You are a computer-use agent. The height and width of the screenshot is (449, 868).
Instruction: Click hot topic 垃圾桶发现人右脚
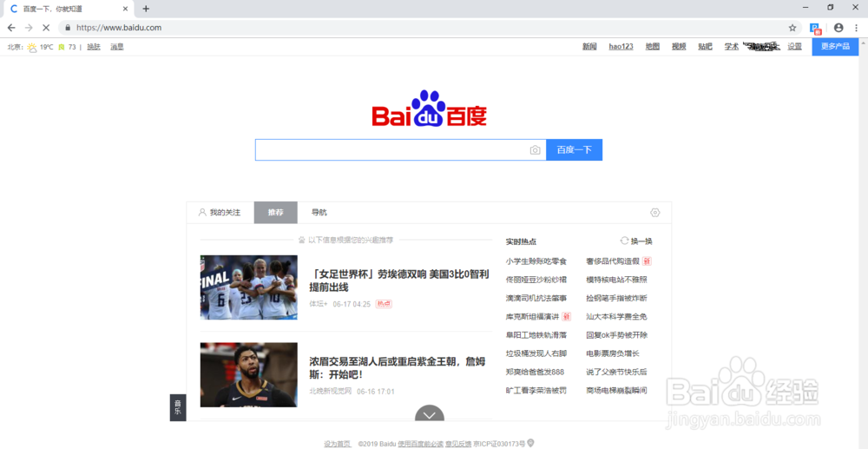coord(536,353)
